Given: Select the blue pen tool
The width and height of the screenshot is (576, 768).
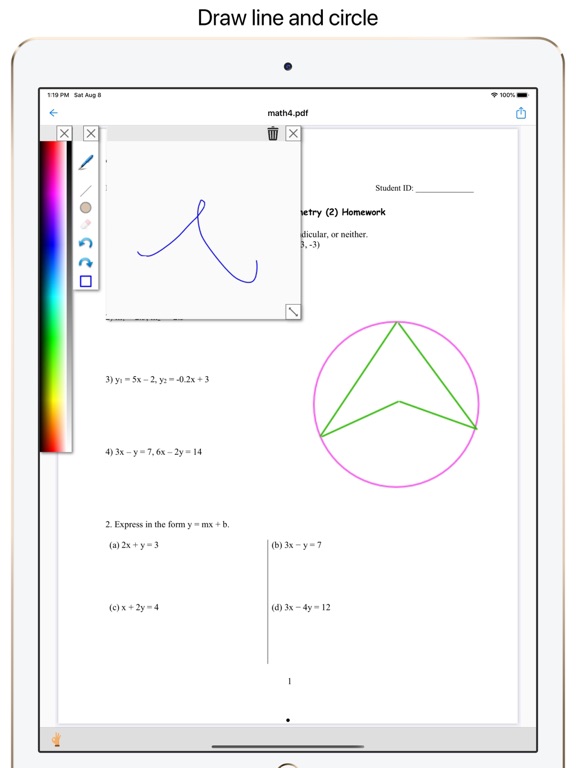Looking at the screenshot, I should (x=86, y=163).
